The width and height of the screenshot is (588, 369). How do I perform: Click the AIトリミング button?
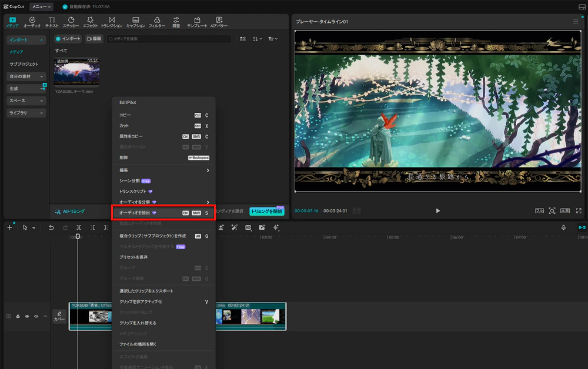70,212
